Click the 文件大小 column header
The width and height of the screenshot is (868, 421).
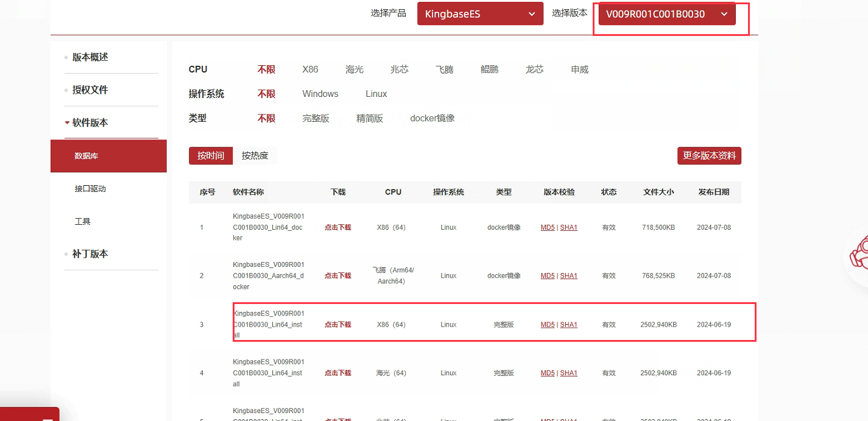tap(658, 192)
